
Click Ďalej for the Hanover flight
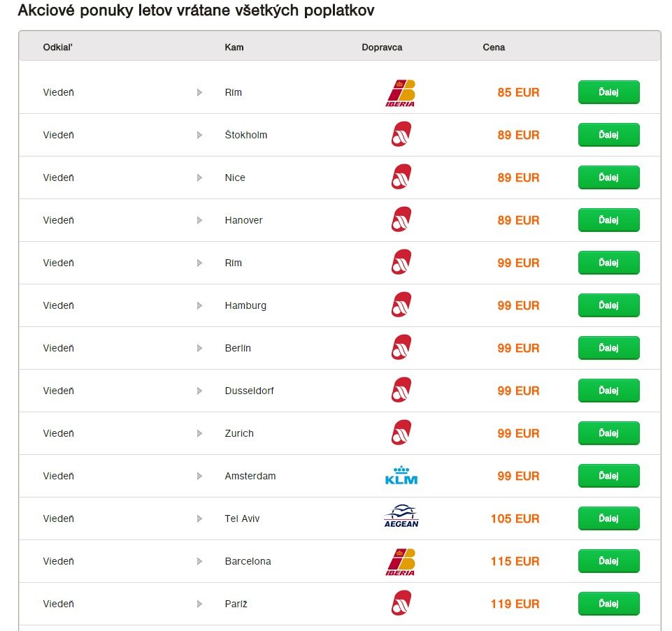(x=608, y=220)
